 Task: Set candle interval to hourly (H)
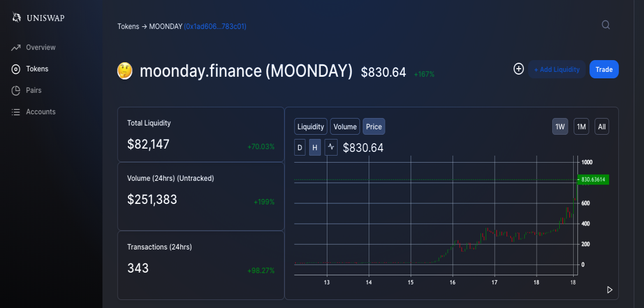pos(315,148)
